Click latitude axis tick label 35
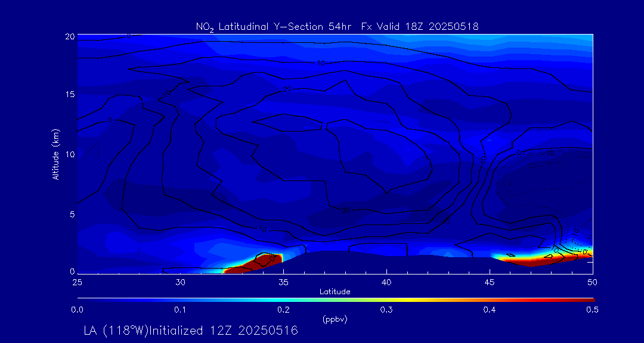Screen dimensions: 644x343 coord(283,282)
